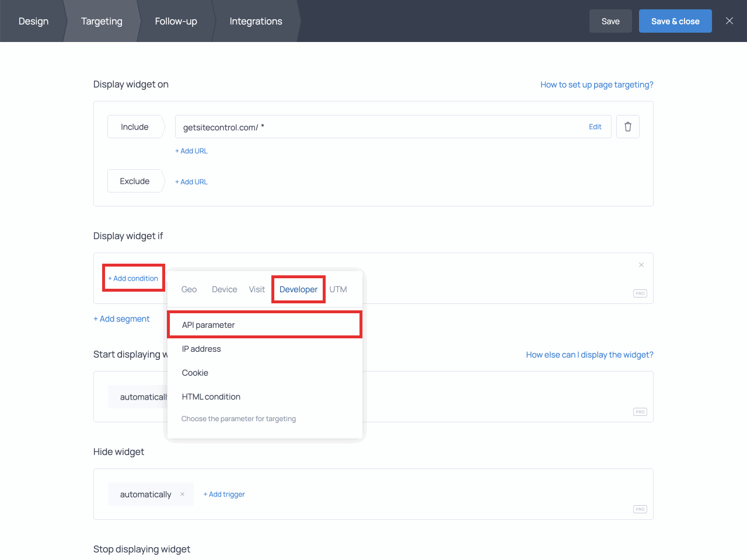Open the Visit condition category
Viewport: 747px width, 560px height.
257,289
